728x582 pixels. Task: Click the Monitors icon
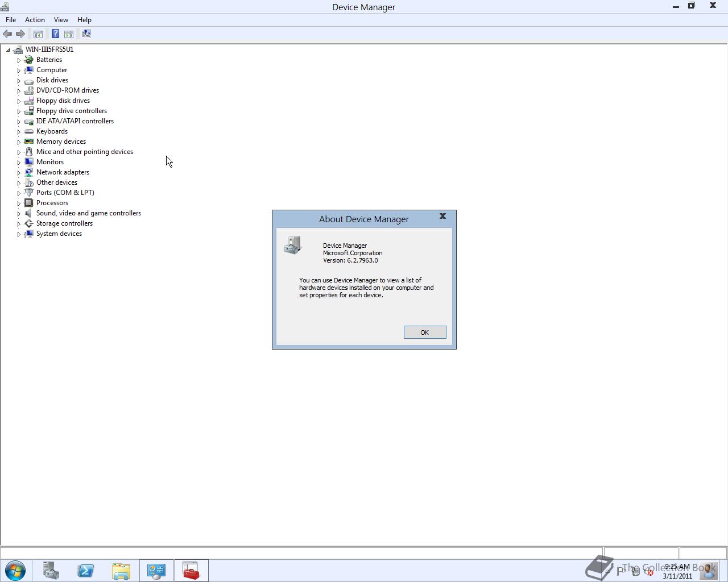pos(29,162)
